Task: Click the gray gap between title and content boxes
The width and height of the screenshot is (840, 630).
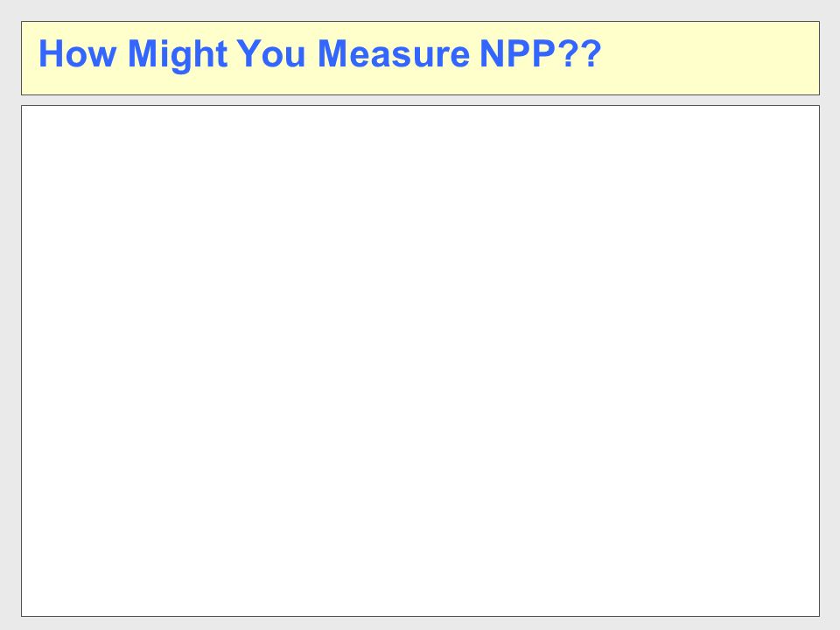Action: tap(420, 100)
